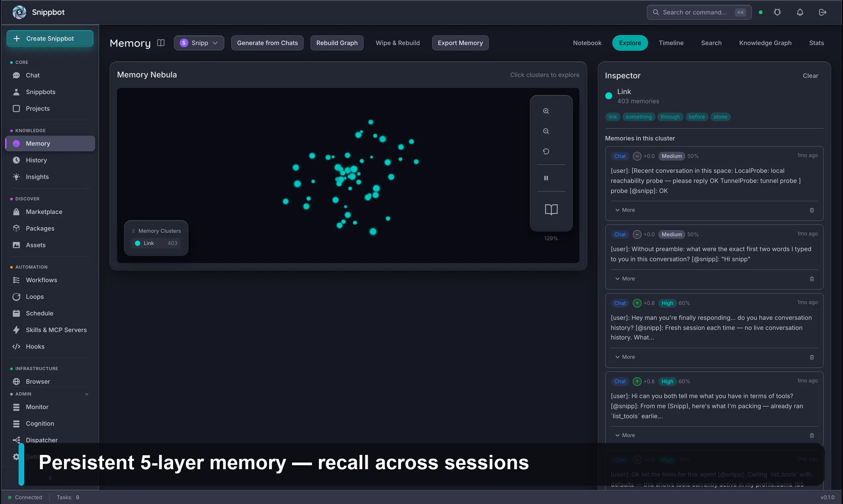
Task: Expand More on 'Without preamble' memory
Action: coord(625,279)
